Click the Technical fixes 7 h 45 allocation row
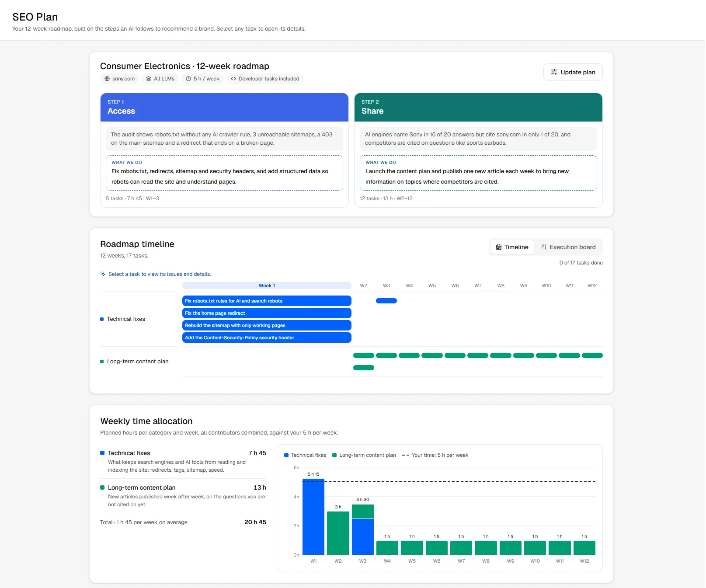Viewport: 706px width, 588px height. pos(183,461)
